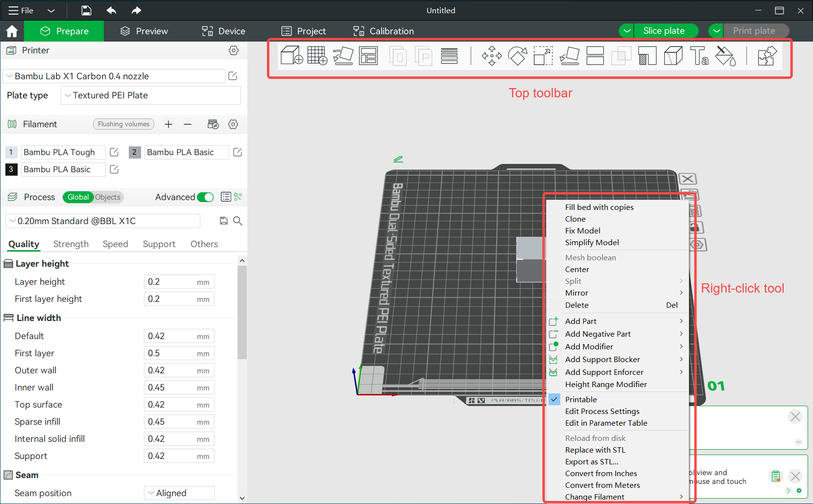Select the Scale tool
The width and height of the screenshot is (813, 504).
coord(543,56)
